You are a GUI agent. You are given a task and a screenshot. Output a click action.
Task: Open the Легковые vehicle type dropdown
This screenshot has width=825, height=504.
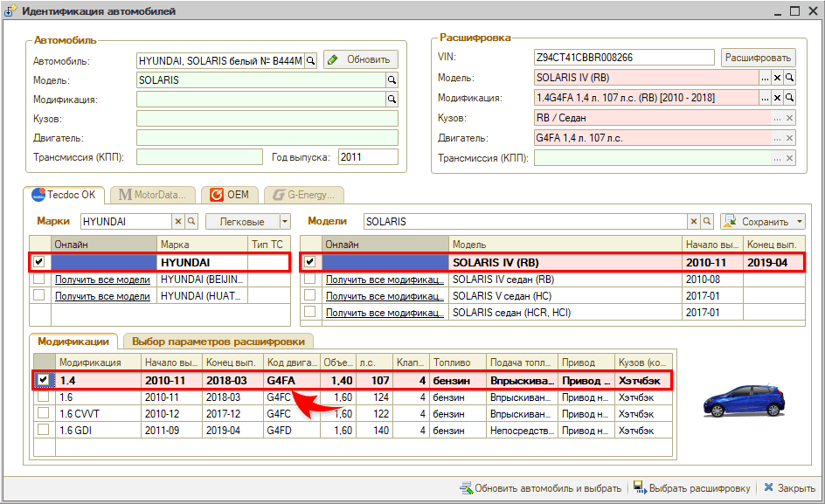point(284,222)
